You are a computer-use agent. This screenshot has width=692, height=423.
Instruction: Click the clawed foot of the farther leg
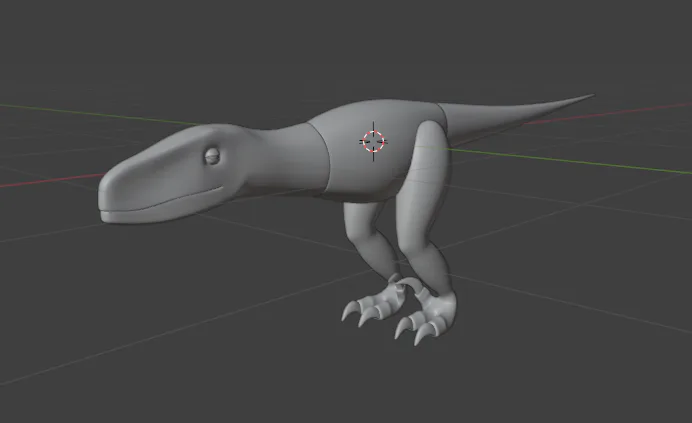375,302
